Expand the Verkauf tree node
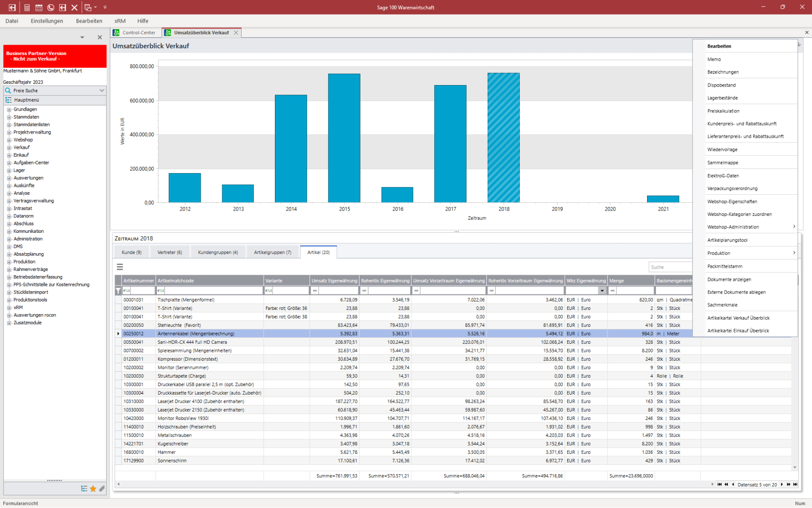The width and height of the screenshot is (812, 508). coord(9,148)
